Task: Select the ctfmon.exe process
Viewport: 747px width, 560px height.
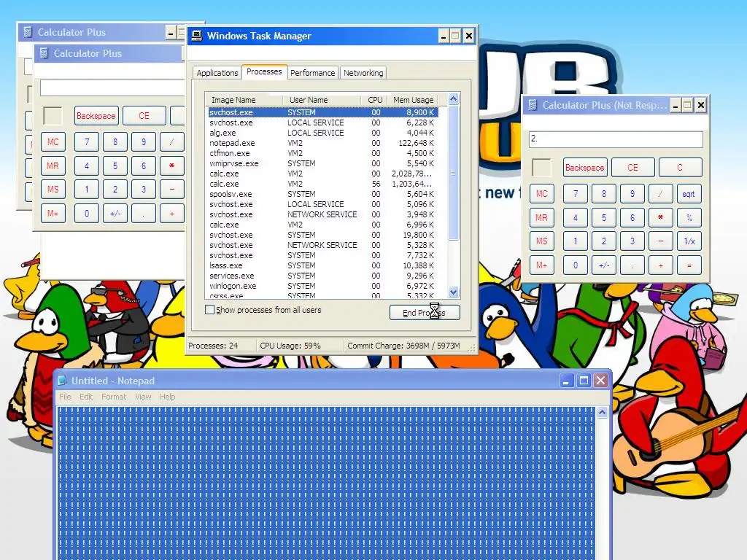Action: coord(322,153)
